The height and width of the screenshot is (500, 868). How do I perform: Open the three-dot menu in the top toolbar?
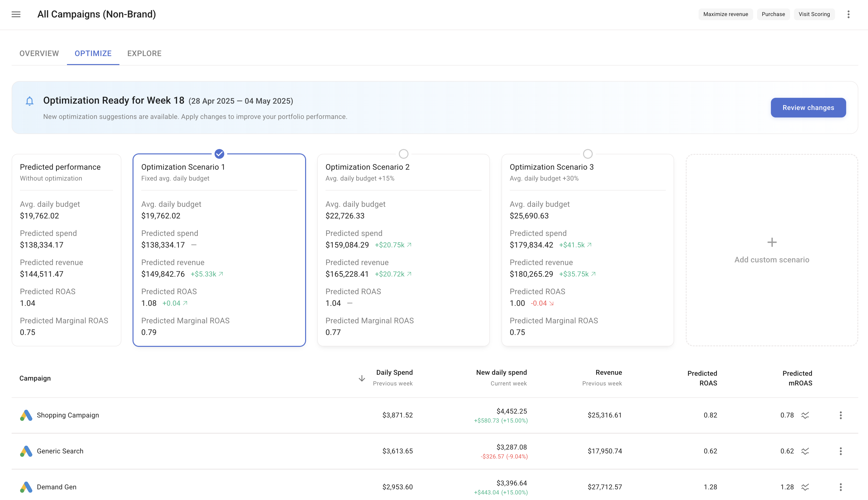[848, 14]
